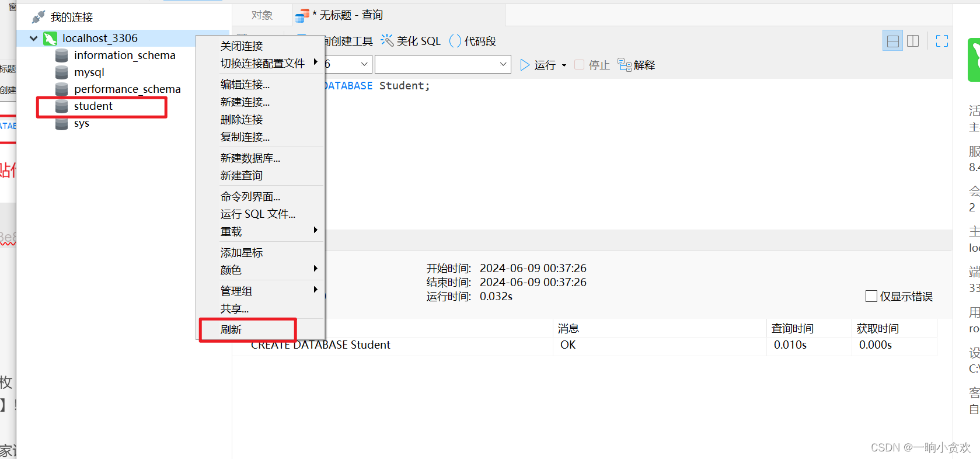Screen dimensions: 980x459
Task: Collapse the localhost_3306 connection tree
Action: point(33,39)
